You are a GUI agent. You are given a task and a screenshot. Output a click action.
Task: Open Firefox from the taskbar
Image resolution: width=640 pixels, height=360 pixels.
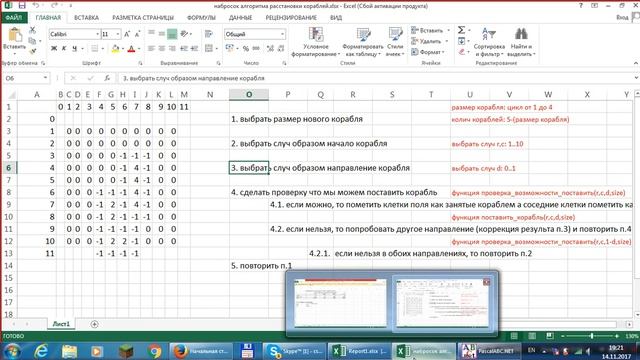coord(201,351)
